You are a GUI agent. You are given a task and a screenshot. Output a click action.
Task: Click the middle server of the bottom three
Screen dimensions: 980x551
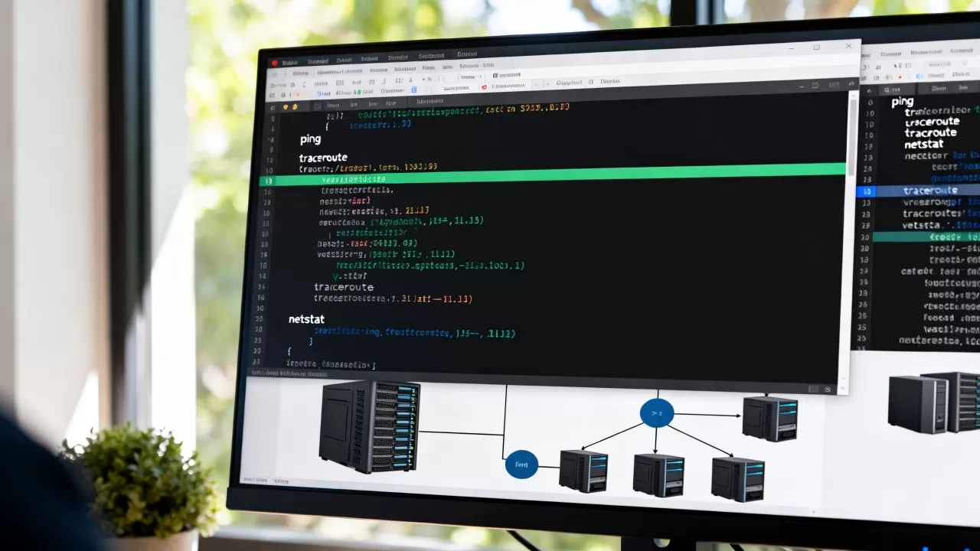tap(658, 474)
